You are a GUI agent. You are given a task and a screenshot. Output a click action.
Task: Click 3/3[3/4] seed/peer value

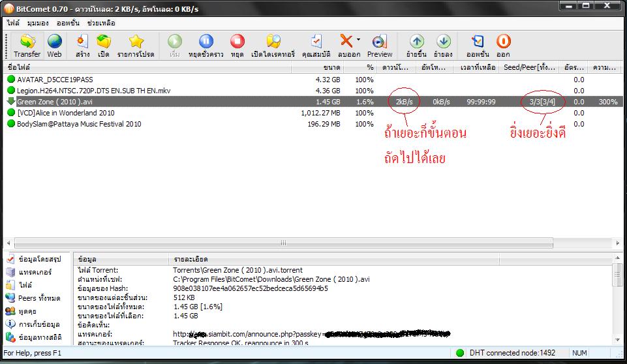[542, 102]
